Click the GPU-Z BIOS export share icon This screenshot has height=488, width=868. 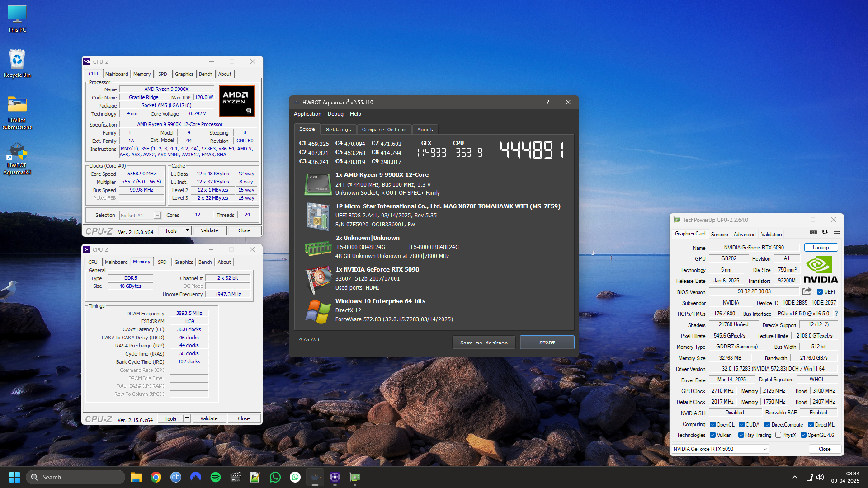pos(807,291)
